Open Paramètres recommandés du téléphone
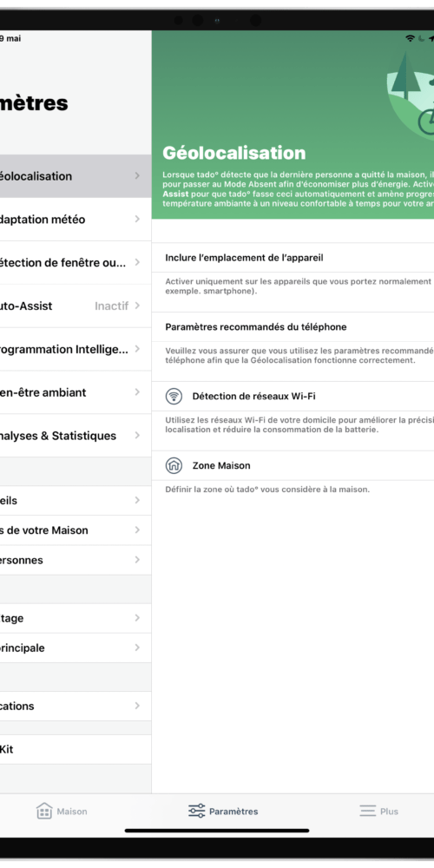Screen dimensions: 434x868 [293, 327]
